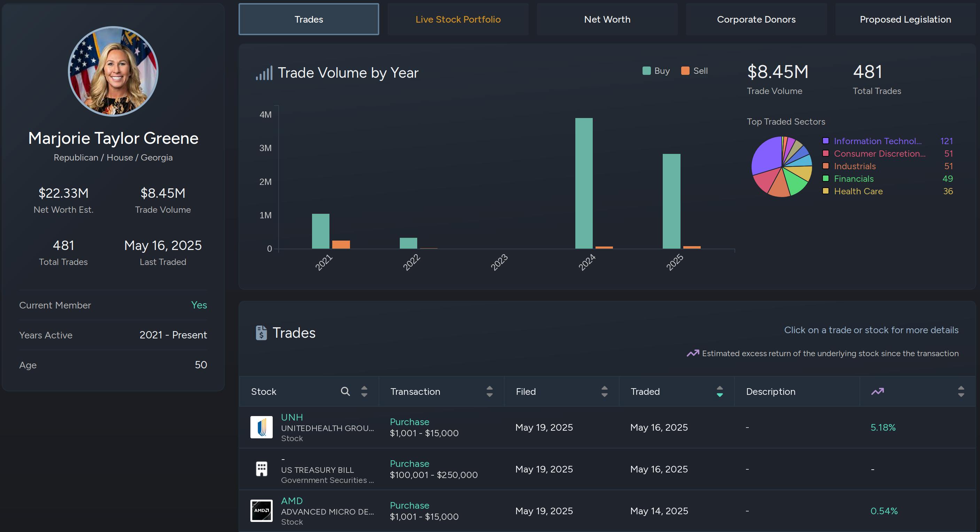View the Corporate Donors tab

click(756, 19)
